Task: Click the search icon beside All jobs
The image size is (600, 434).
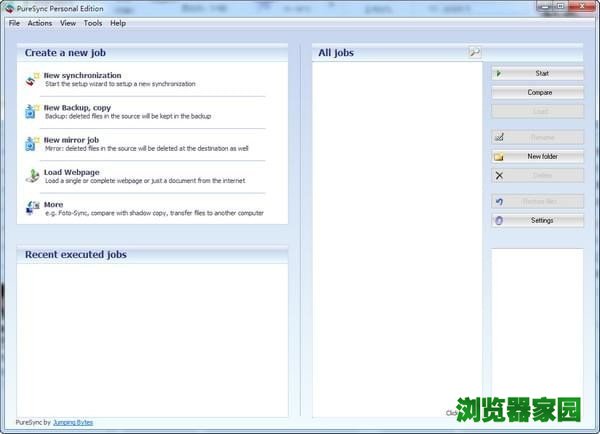Action: point(475,52)
